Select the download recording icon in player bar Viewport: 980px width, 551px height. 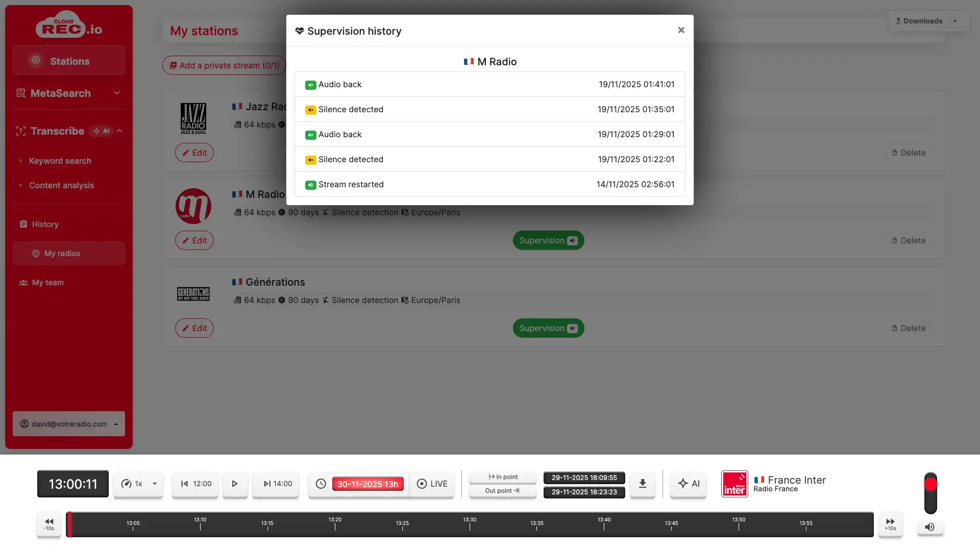click(642, 484)
